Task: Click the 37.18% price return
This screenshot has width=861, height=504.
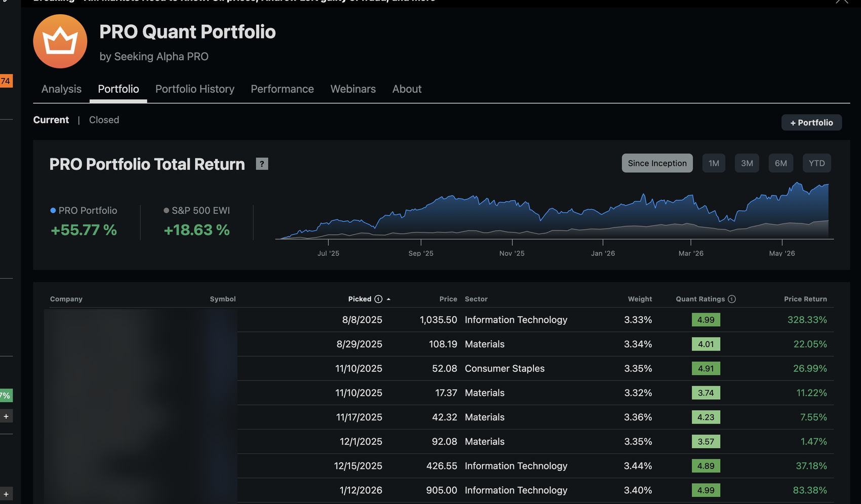Action: 811,466
